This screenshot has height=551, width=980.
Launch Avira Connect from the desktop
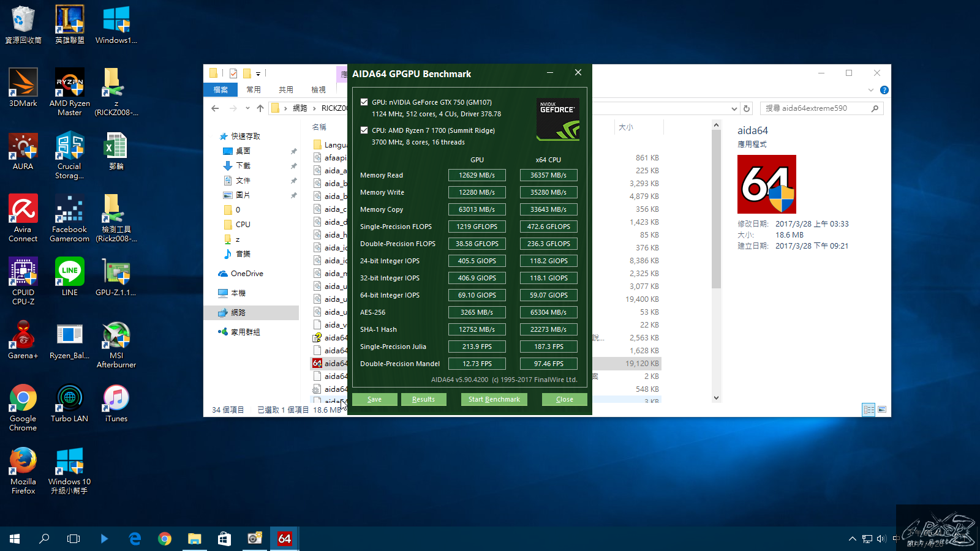[23, 219]
